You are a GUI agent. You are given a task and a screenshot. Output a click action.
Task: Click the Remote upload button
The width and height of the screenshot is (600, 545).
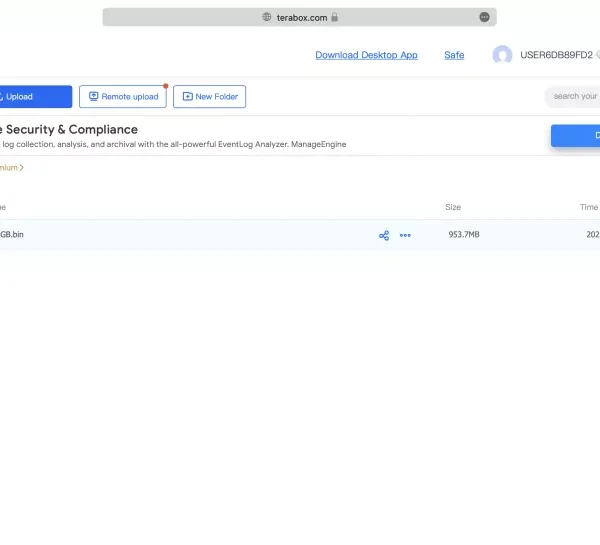[x=123, y=97]
